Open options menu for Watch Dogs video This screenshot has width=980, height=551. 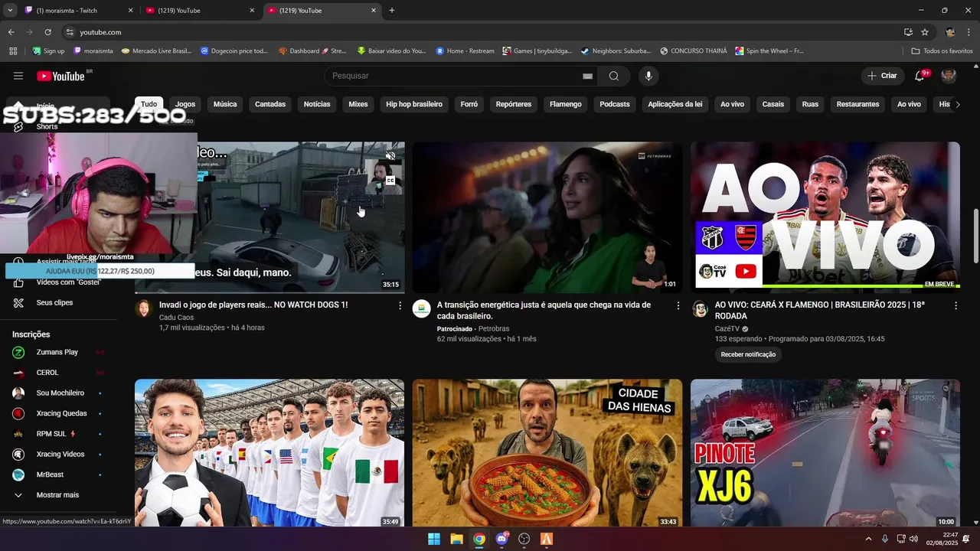click(400, 305)
